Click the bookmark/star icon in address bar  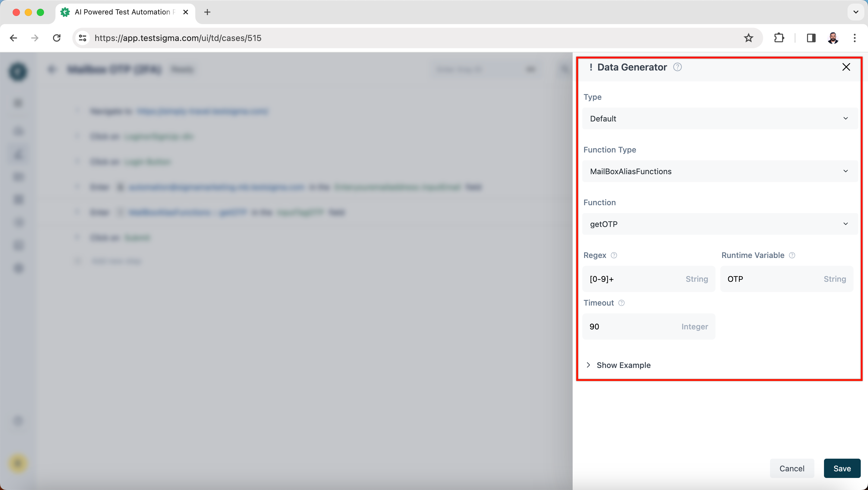point(749,38)
